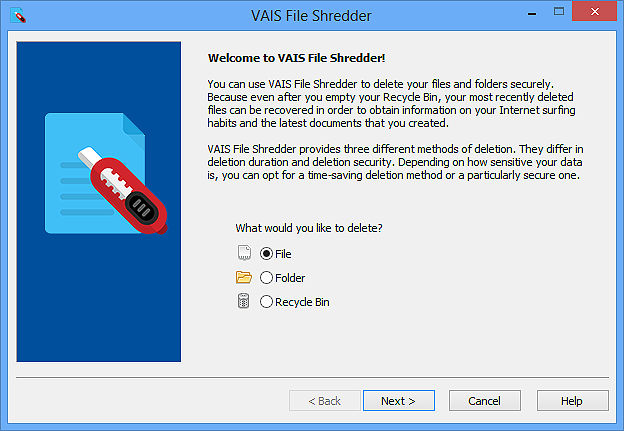This screenshot has width=624, height=431.
Task: Click the recycle bin icon beside Recycle Bin
Action: tap(244, 301)
